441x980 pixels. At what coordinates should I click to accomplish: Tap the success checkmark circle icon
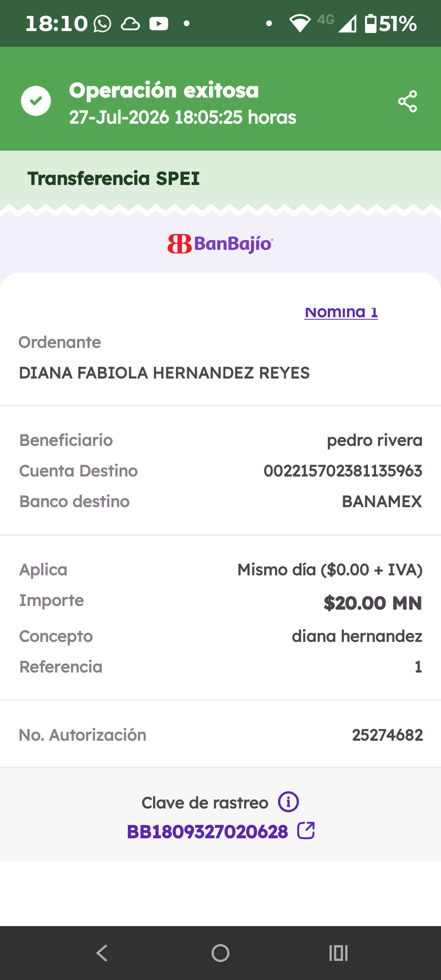pos(36,101)
